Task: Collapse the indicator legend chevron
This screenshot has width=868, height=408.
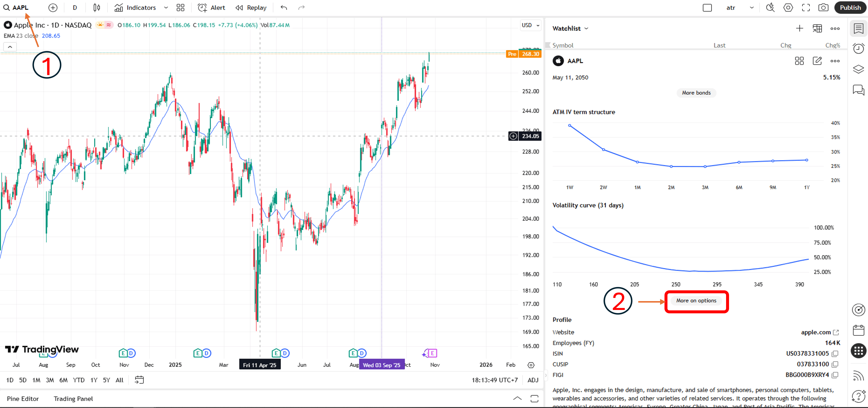Action: click(x=10, y=47)
